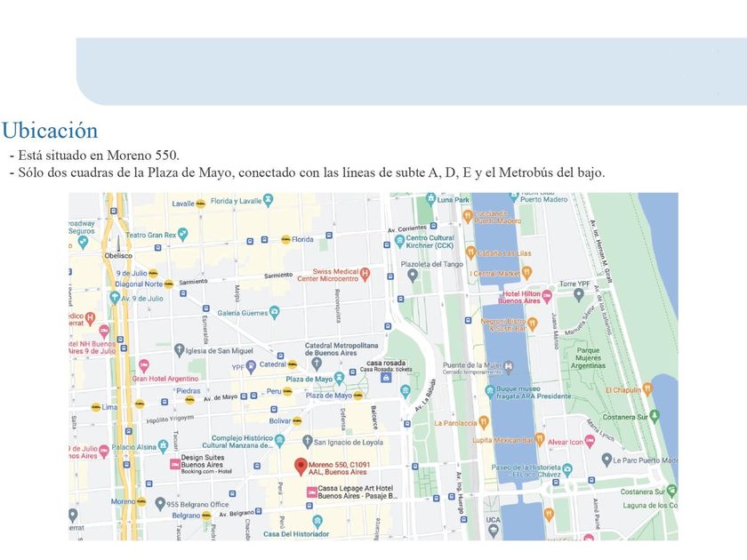Viewport: 747px width, 560px height.
Task: Click the Av. Corrientes street label
Action: 407,229
